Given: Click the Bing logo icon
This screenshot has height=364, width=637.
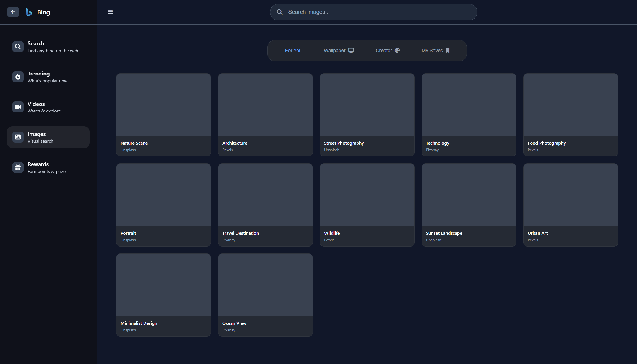Looking at the screenshot, I should tap(29, 12).
